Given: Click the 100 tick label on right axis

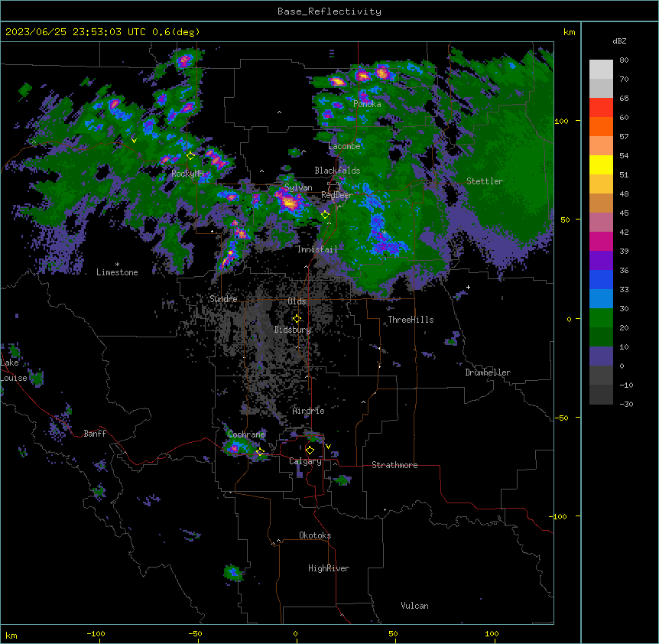Looking at the screenshot, I should pos(561,121).
